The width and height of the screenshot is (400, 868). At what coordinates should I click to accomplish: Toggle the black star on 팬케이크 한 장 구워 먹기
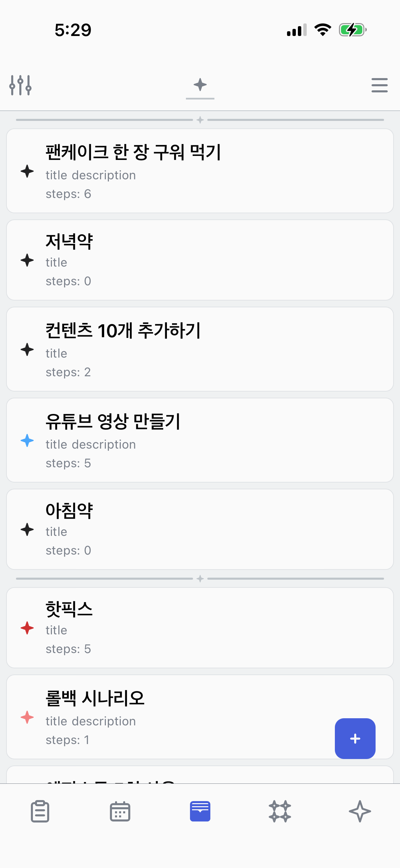tap(27, 171)
